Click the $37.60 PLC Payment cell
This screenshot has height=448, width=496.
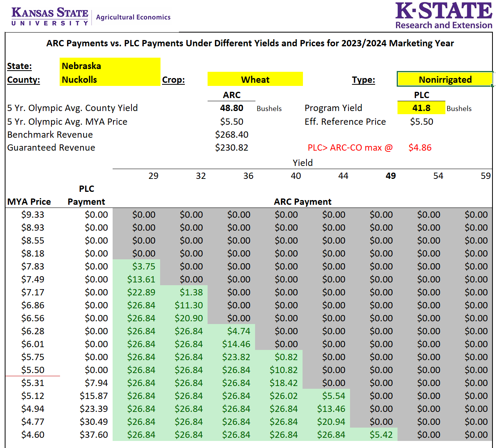tap(94, 435)
